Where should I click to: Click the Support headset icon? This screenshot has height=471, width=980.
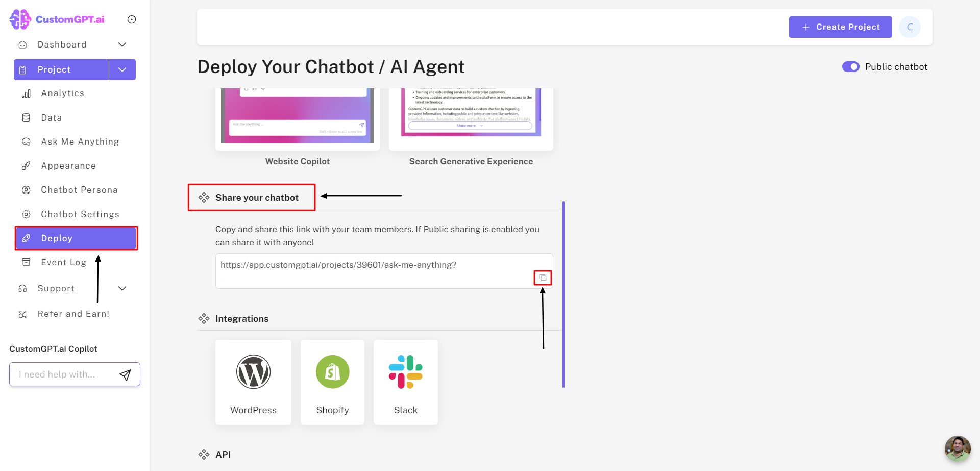(22, 288)
